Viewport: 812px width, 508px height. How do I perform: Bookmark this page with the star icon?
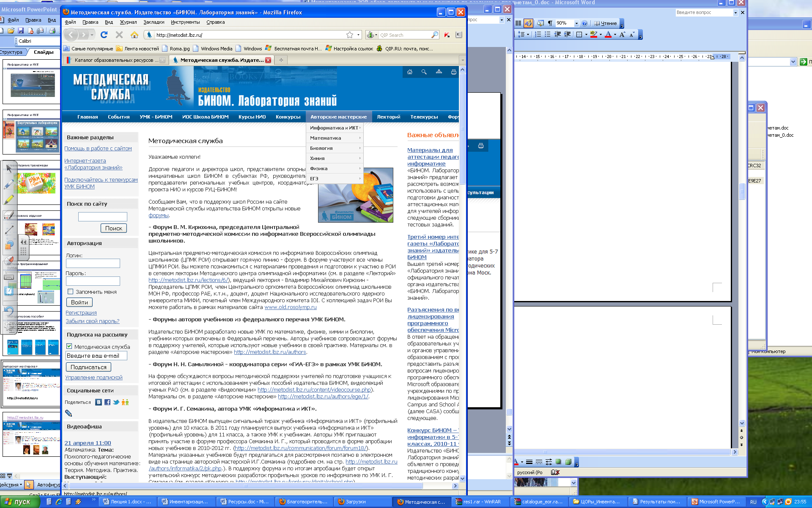350,35
